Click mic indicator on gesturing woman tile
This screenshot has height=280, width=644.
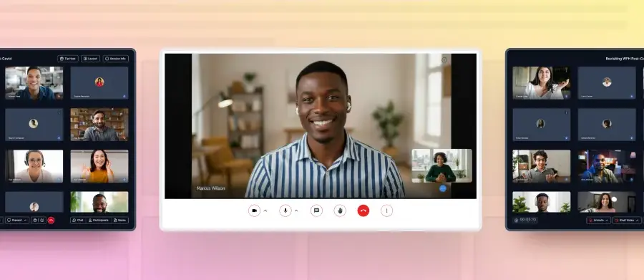(567, 96)
